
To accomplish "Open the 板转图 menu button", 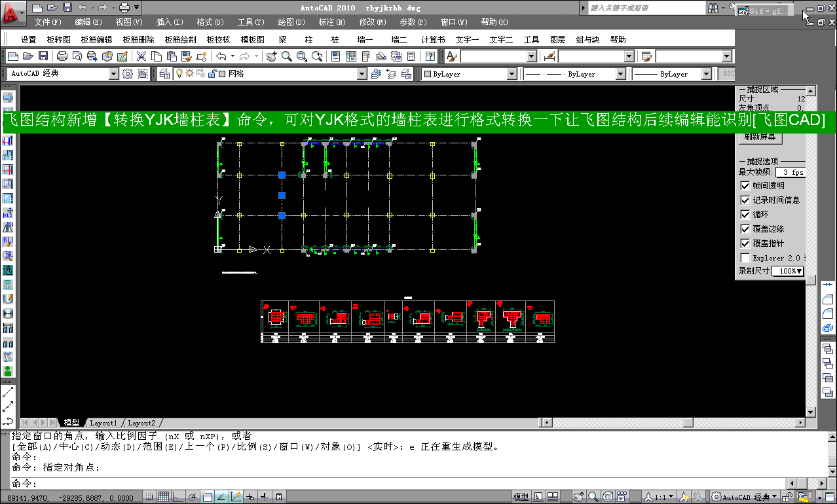I will tap(58, 39).
